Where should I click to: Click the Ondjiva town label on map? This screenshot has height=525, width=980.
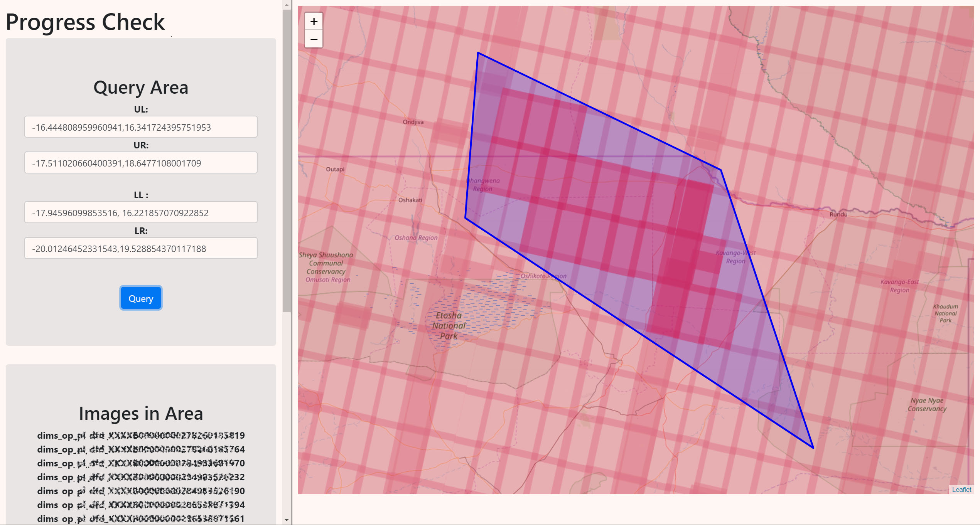(413, 122)
